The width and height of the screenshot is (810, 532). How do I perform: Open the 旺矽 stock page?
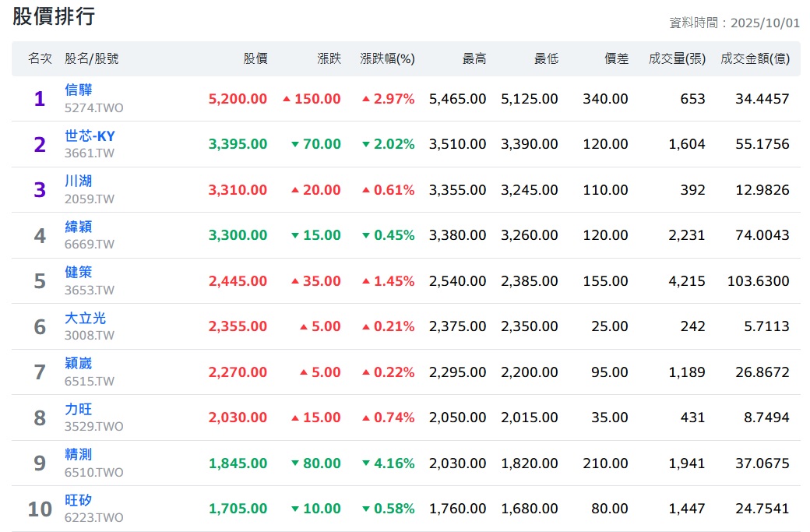[x=79, y=501]
